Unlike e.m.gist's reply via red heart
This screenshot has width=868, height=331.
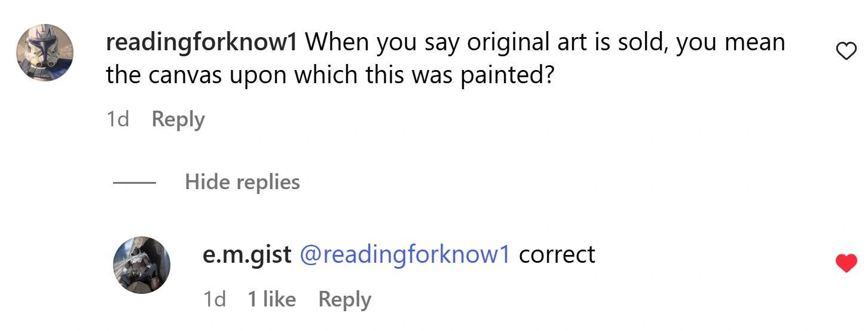click(845, 263)
